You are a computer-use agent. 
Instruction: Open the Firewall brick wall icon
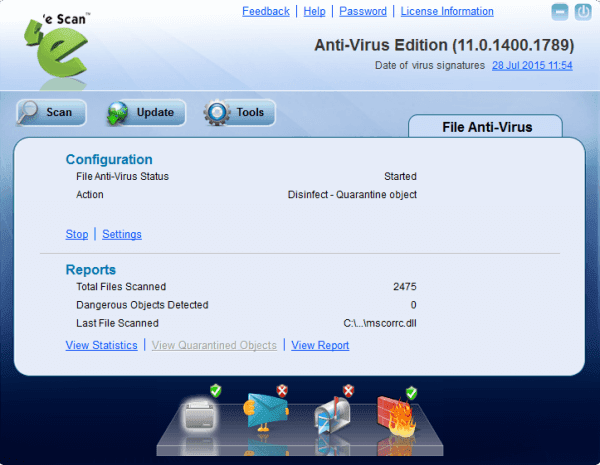point(396,416)
